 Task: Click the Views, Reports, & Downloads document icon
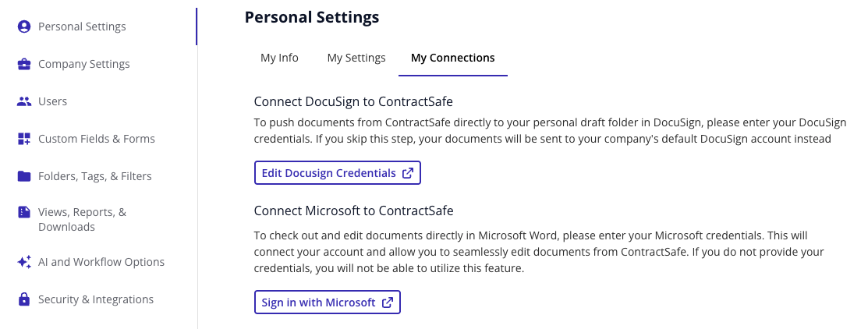coord(24,212)
